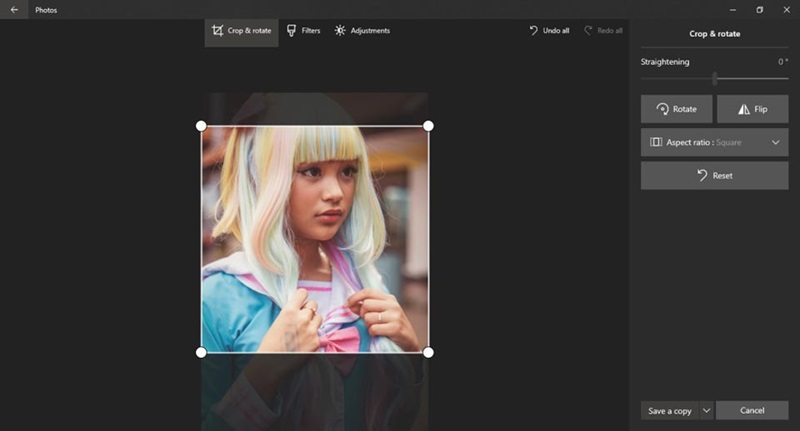
Task: Click the back arrow icon
Action: click(14, 10)
